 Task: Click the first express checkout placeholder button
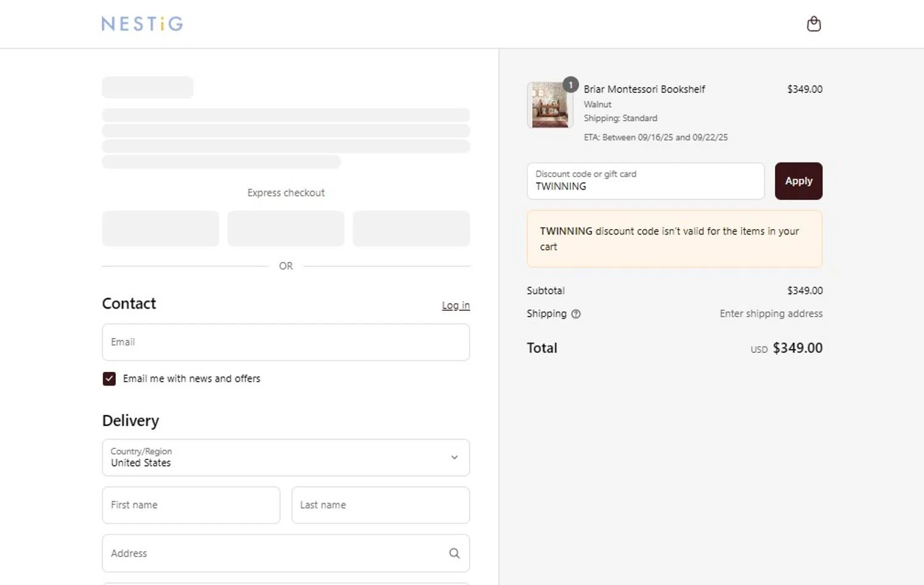[160, 229]
